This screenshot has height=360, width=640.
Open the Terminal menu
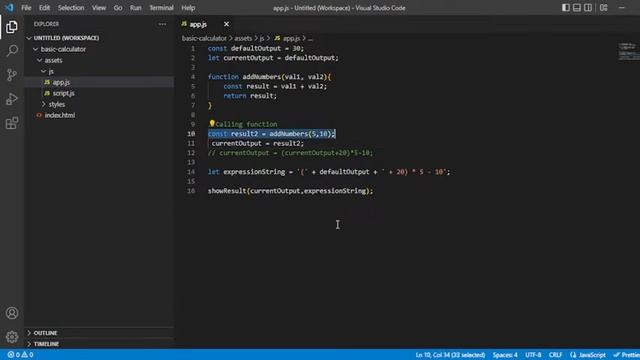(161, 8)
